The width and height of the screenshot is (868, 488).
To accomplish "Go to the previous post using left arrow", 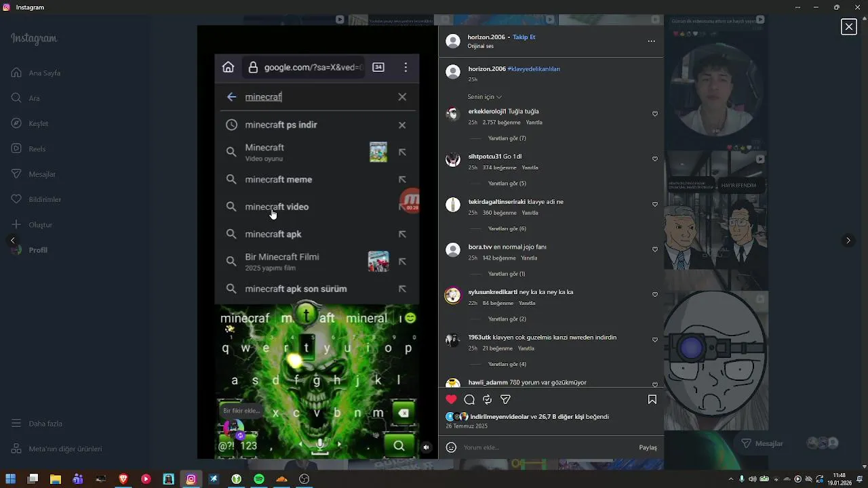I will coord(12,241).
